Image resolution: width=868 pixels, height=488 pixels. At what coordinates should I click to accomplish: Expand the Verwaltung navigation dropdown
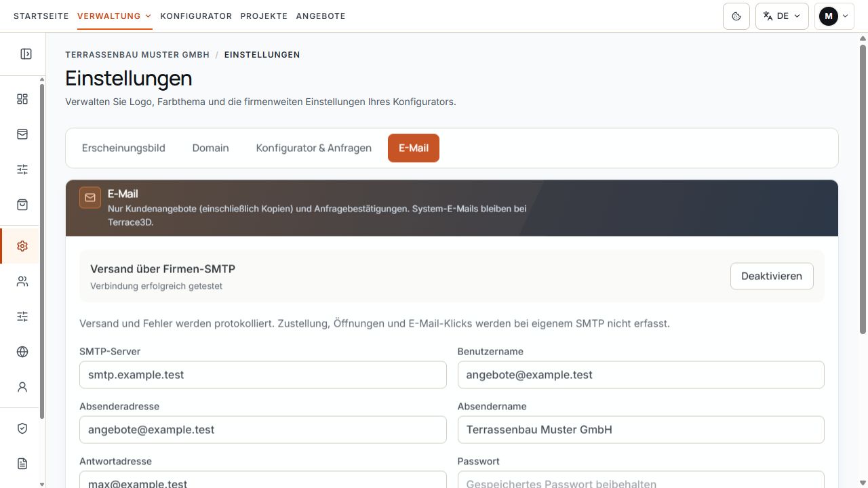point(115,16)
